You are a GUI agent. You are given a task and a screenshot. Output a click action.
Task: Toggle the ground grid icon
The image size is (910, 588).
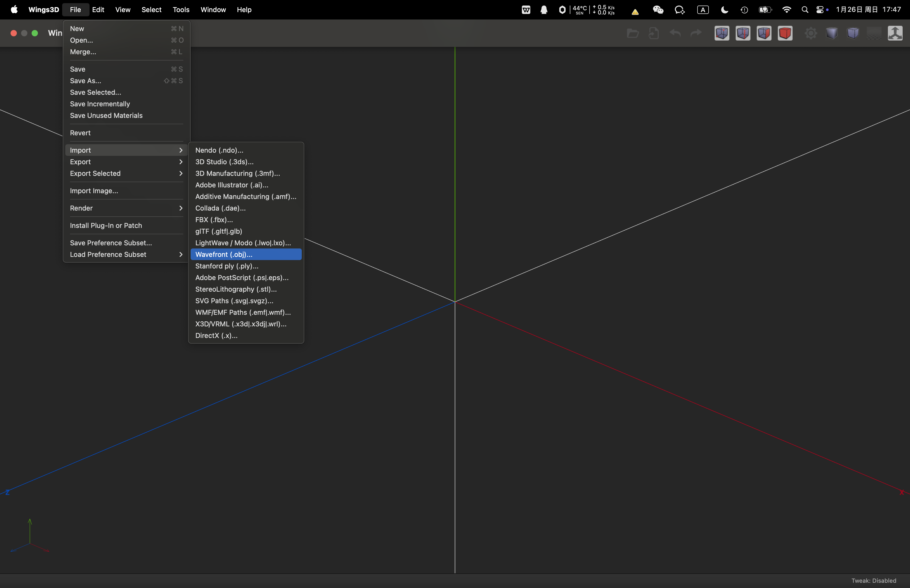tap(874, 33)
